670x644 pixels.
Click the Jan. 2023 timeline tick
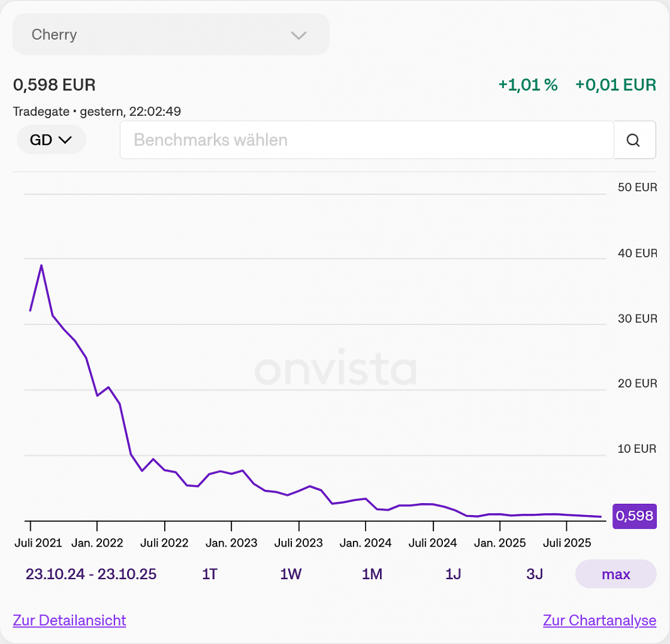pos(232,526)
